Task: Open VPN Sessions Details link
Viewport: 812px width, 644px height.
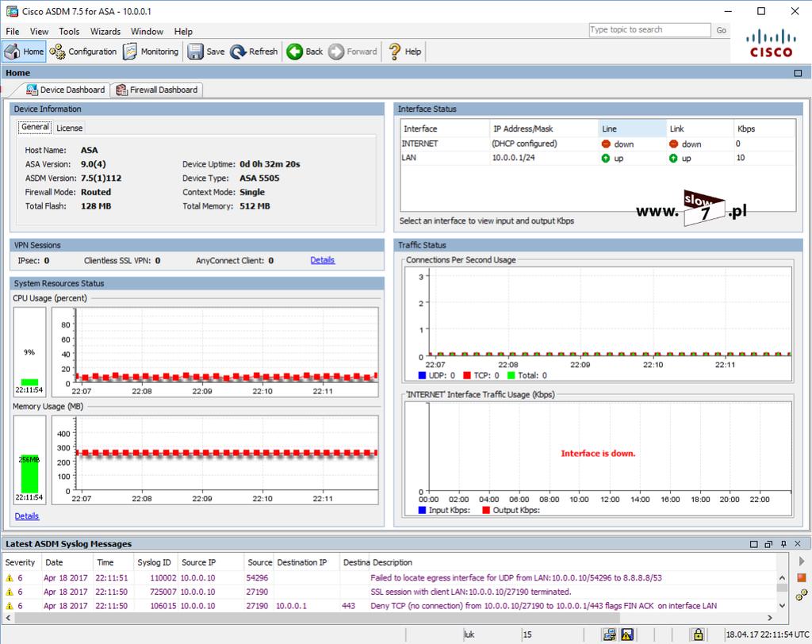Action: (322, 260)
